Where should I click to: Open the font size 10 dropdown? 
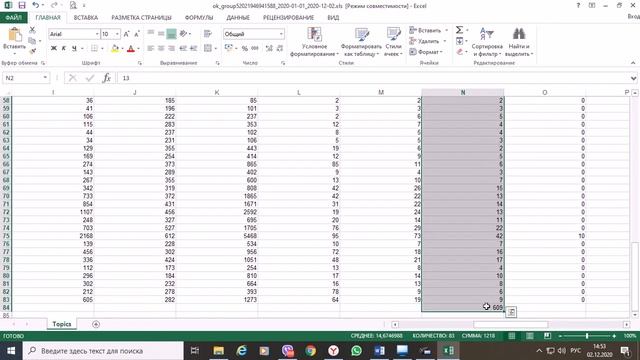[x=118, y=34]
